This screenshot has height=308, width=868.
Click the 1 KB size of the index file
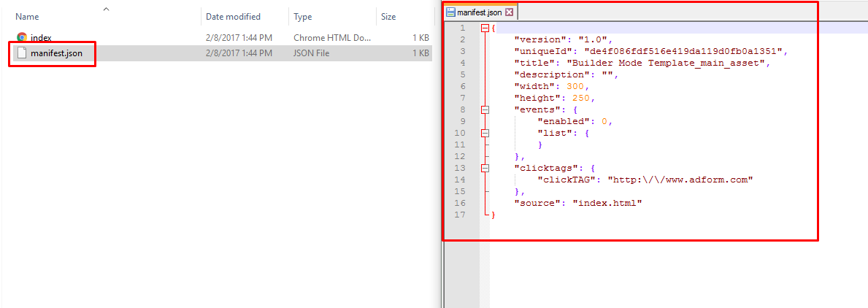point(420,38)
